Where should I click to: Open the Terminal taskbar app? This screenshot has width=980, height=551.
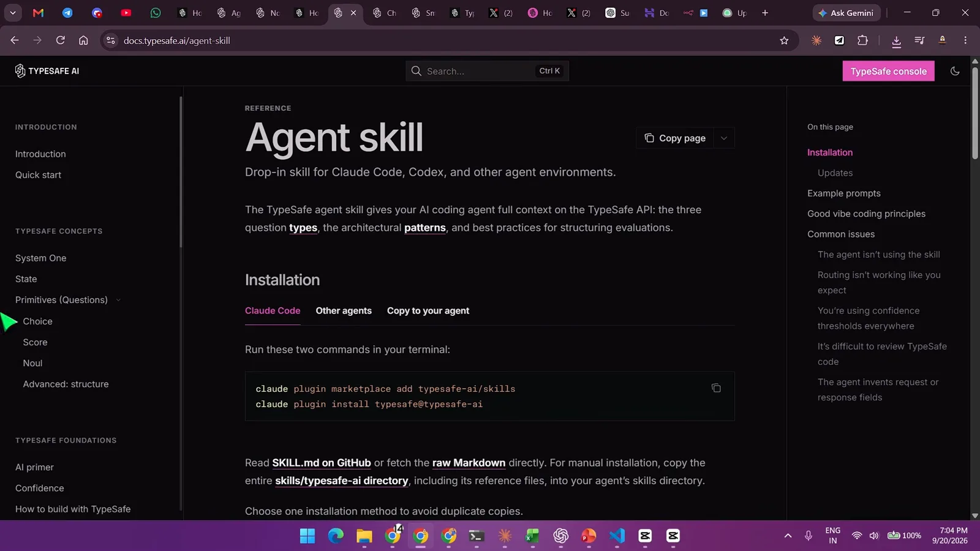coord(477,536)
